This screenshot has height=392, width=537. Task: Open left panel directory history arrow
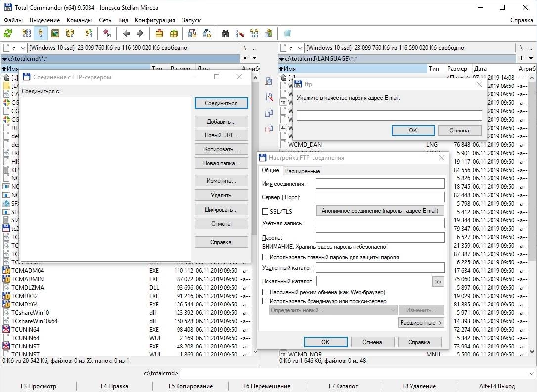255,58
